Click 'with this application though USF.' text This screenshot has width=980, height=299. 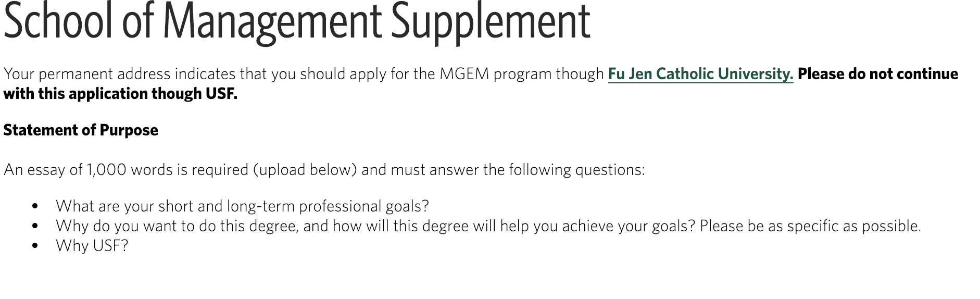click(x=120, y=94)
